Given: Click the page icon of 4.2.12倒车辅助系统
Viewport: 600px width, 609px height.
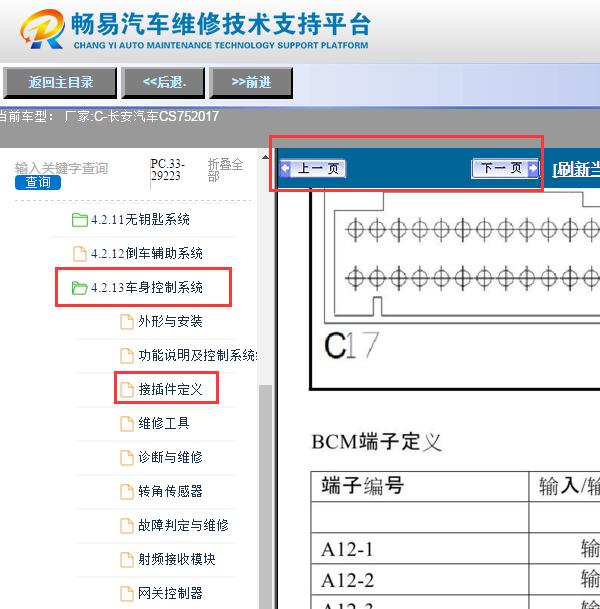Looking at the screenshot, I should (80, 254).
